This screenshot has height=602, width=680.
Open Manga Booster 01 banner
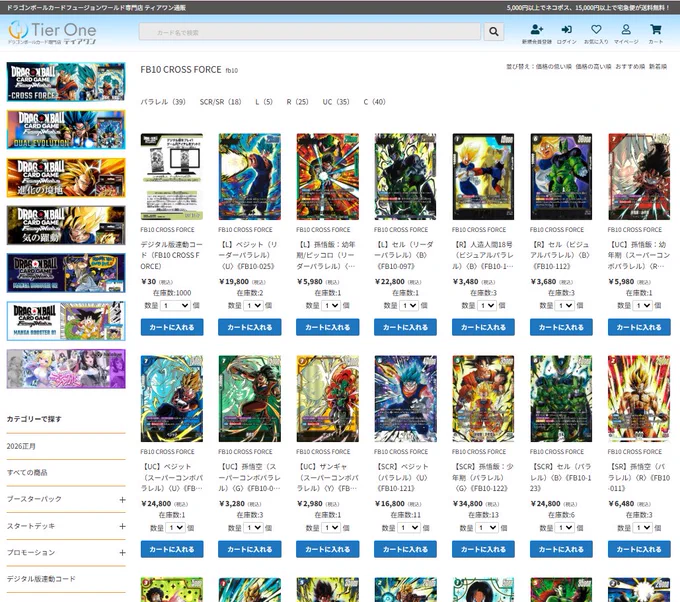[66, 321]
